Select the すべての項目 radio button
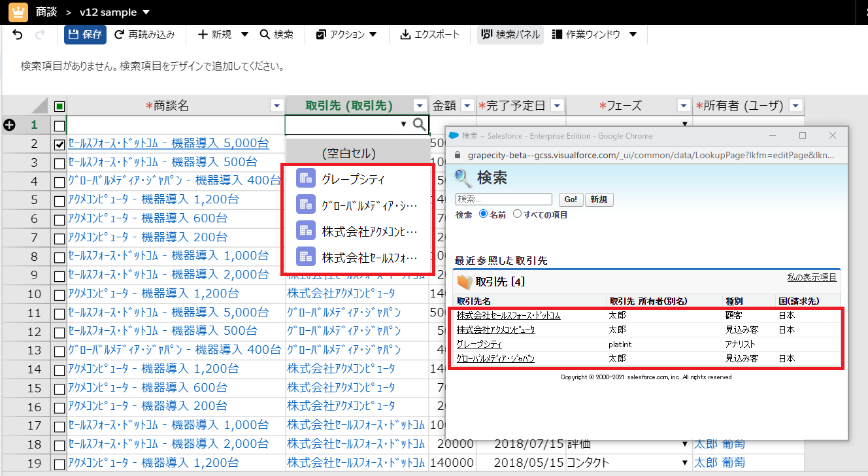 point(518,214)
